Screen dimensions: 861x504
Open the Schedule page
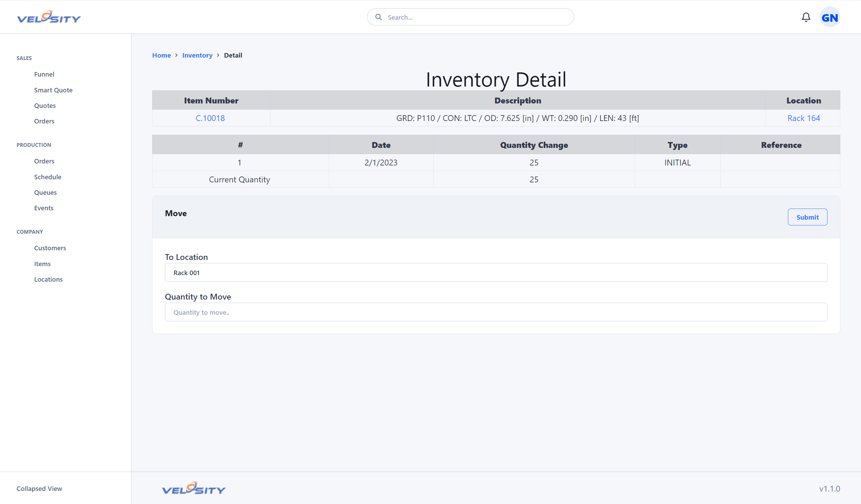point(48,177)
